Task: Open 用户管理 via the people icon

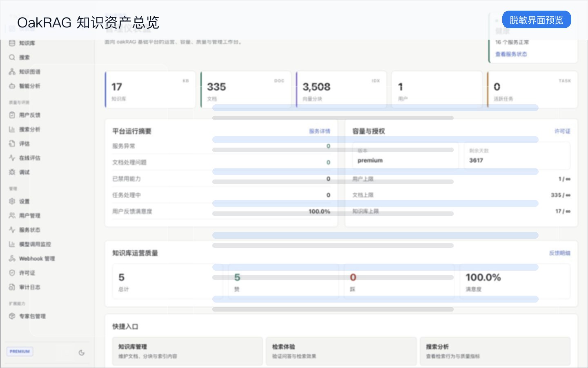Action: (12, 215)
